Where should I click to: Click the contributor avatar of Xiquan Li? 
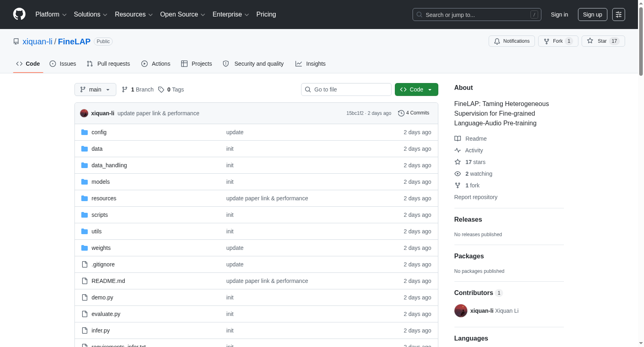click(x=461, y=311)
